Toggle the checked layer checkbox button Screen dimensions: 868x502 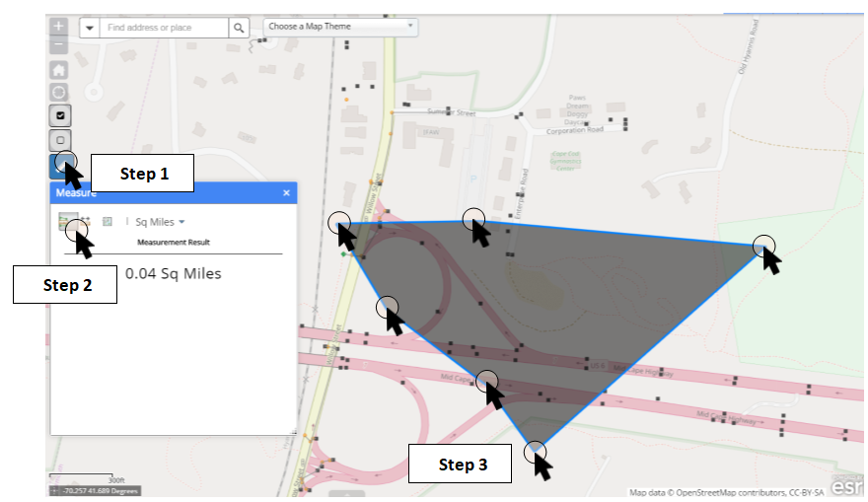pyautogui.click(x=59, y=115)
